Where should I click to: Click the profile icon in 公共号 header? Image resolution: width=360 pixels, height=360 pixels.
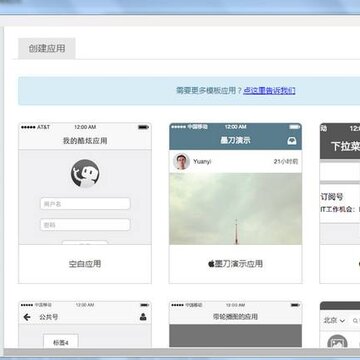[143, 317]
